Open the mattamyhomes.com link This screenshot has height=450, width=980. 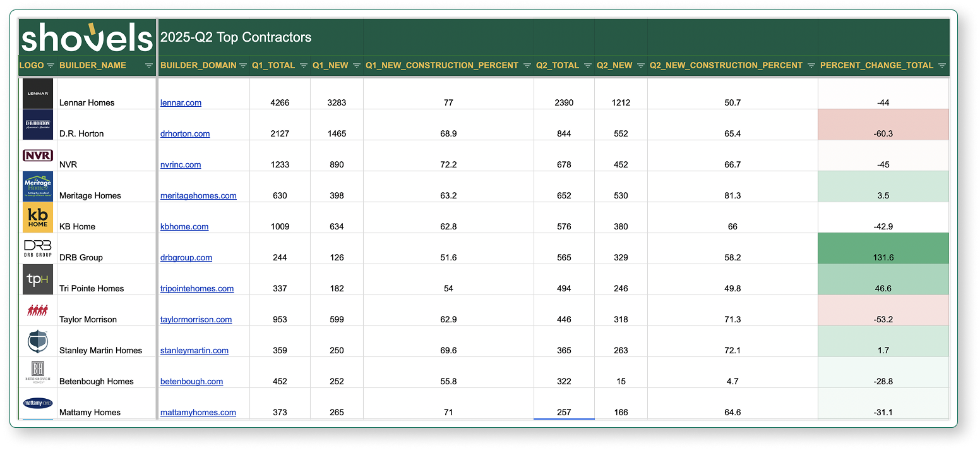(198, 412)
